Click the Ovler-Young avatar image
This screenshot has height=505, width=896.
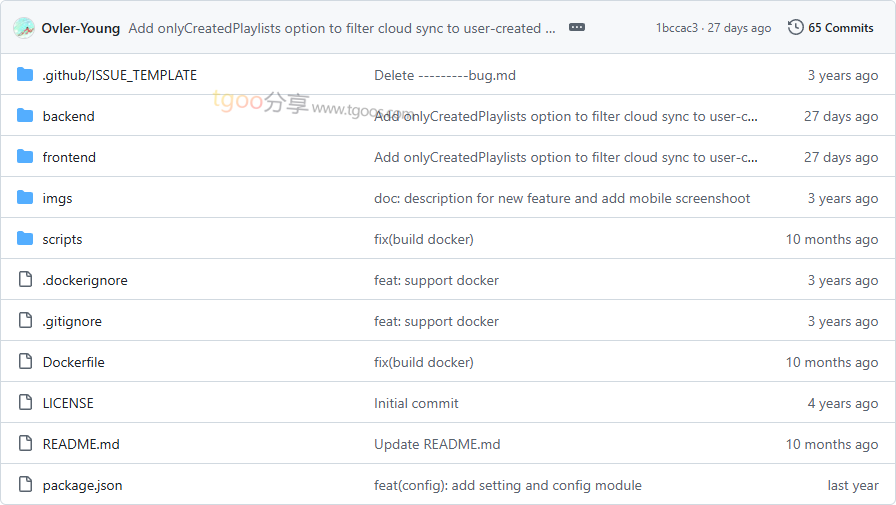pyautogui.click(x=24, y=28)
